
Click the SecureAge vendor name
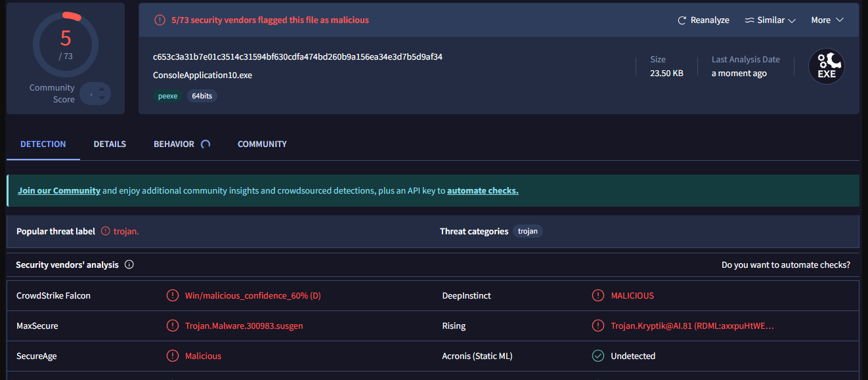pos(37,356)
